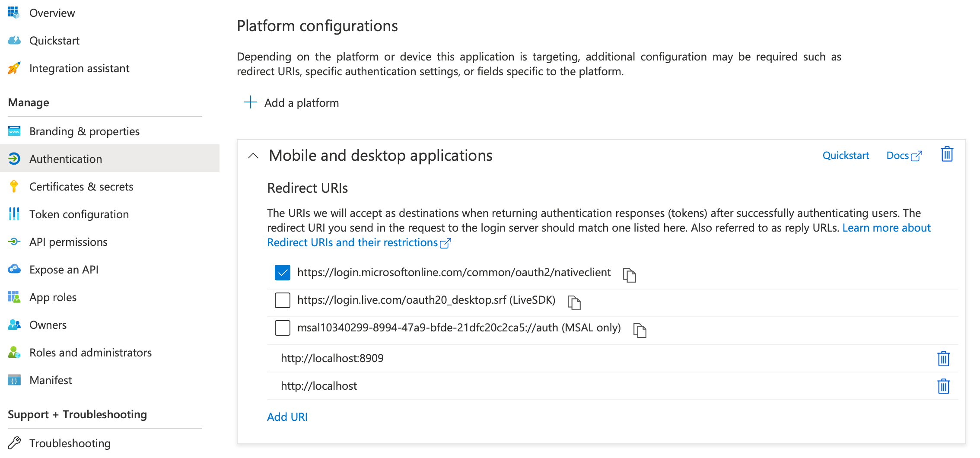Copy the nativeclient redirect URI
This screenshot has width=980, height=458.
629,274
